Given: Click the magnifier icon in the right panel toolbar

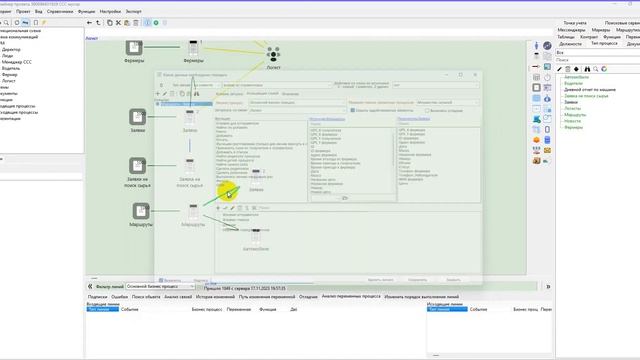Looking at the screenshot, I should coord(596,69).
